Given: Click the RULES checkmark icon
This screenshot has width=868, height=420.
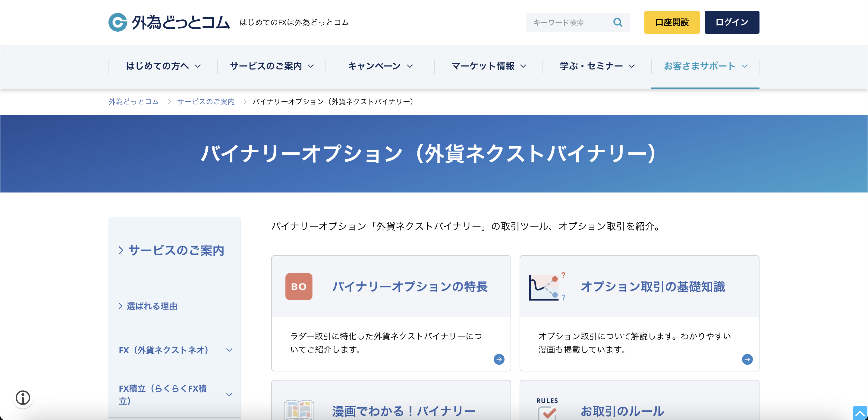Looking at the screenshot, I should pos(547,409).
